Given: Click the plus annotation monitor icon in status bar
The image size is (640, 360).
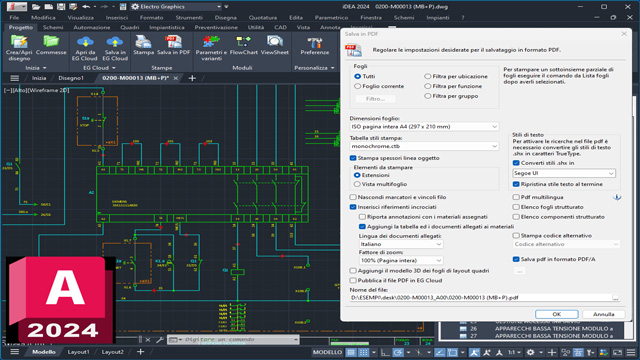Looking at the screenshot, I should click(552, 352).
